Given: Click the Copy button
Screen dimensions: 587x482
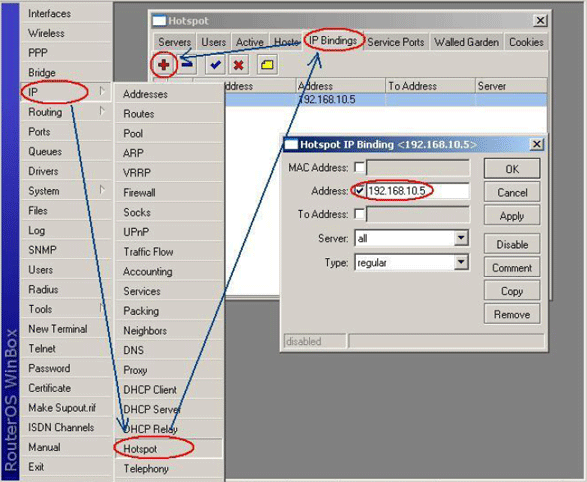Looking at the screenshot, I should (x=512, y=291).
